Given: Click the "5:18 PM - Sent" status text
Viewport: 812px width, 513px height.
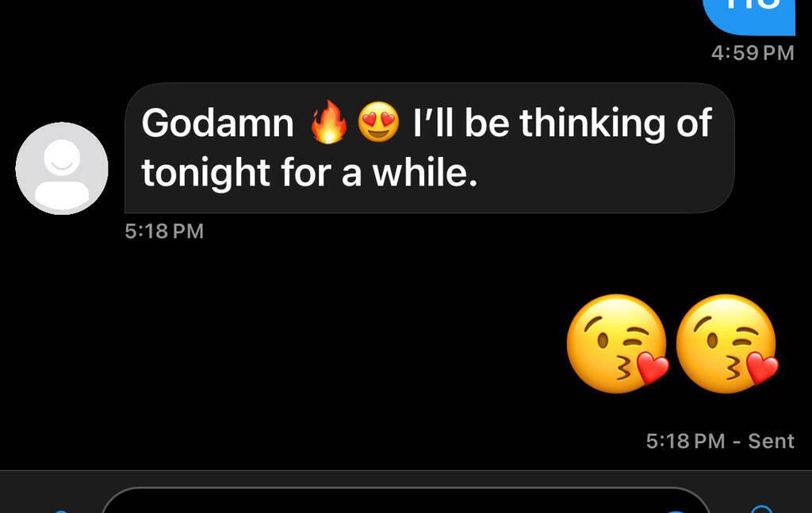Looking at the screenshot, I should point(720,441).
